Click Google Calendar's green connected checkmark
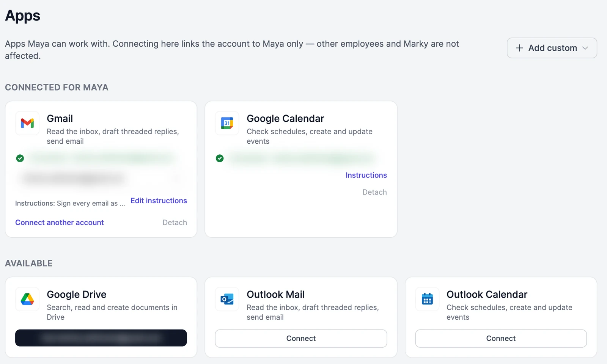Screen dimensions: 607x364 (x=220, y=158)
